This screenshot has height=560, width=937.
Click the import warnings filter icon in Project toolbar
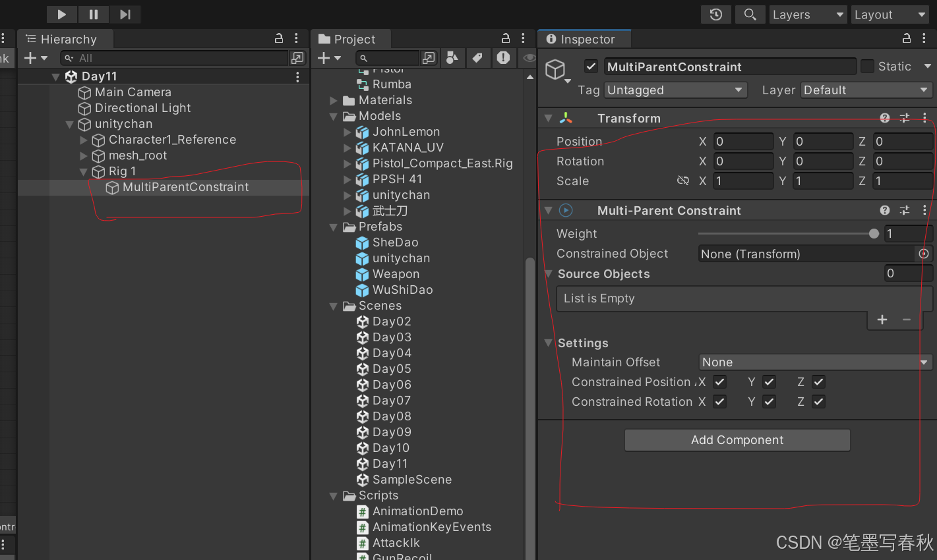(504, 58)
